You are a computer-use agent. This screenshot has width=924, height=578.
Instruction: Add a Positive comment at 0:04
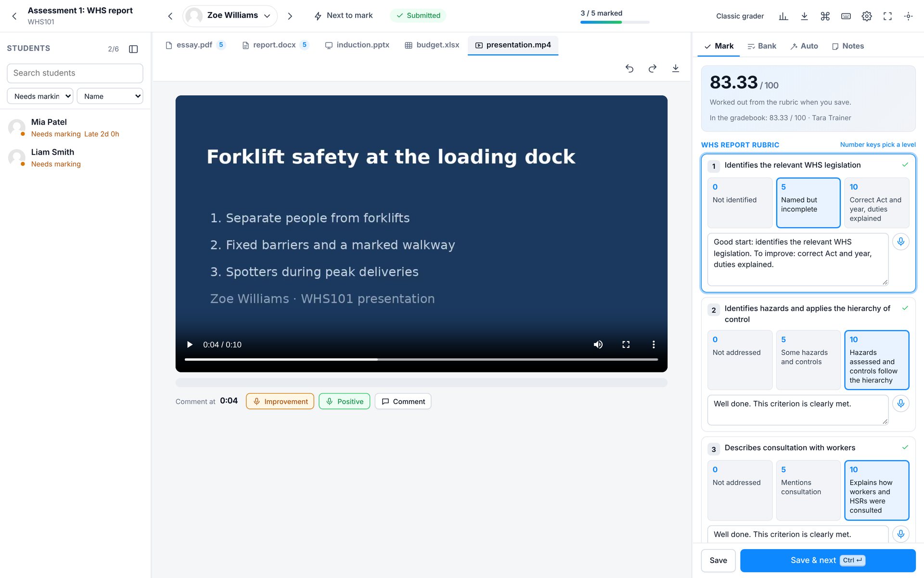(x=345, y=401)
